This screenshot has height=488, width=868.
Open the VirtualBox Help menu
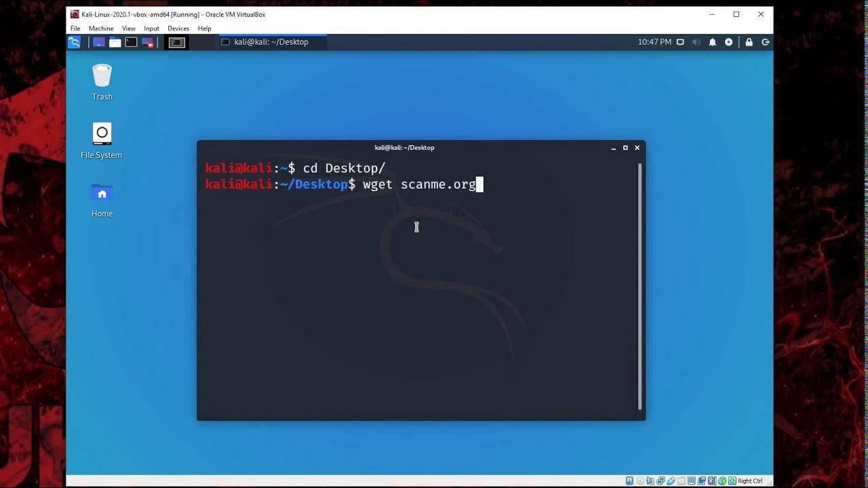coord(204,28)
